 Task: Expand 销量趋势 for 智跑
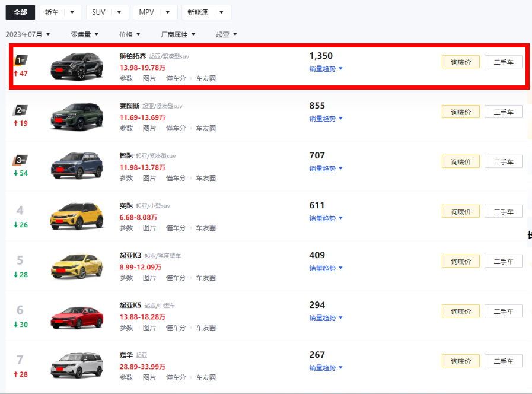tap(326, 169)
